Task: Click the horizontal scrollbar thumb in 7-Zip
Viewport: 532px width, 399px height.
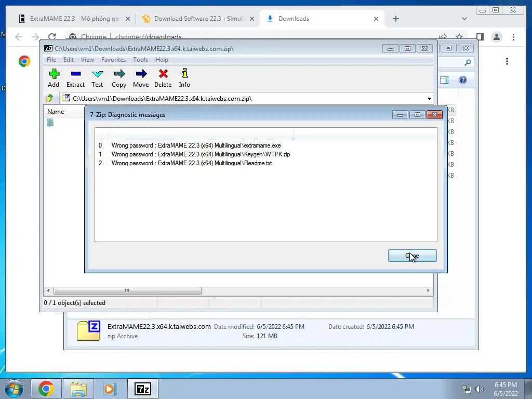Action: pyautogui.click(x=127, y=291)
